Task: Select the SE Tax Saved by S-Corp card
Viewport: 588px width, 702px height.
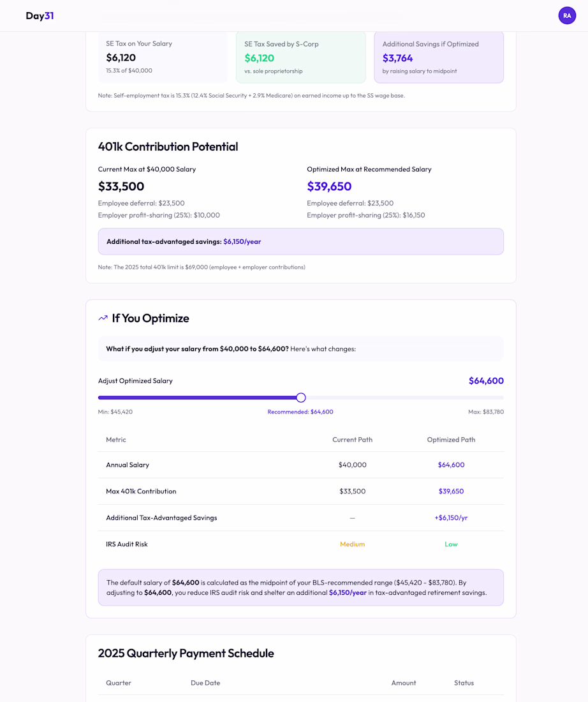Action: point(300,57)
